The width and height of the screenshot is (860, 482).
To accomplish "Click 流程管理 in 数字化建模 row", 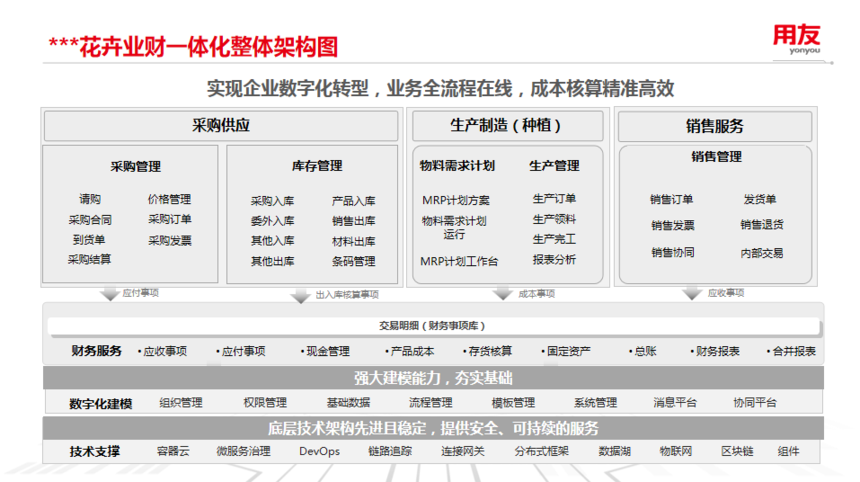I will coord(431,403).
